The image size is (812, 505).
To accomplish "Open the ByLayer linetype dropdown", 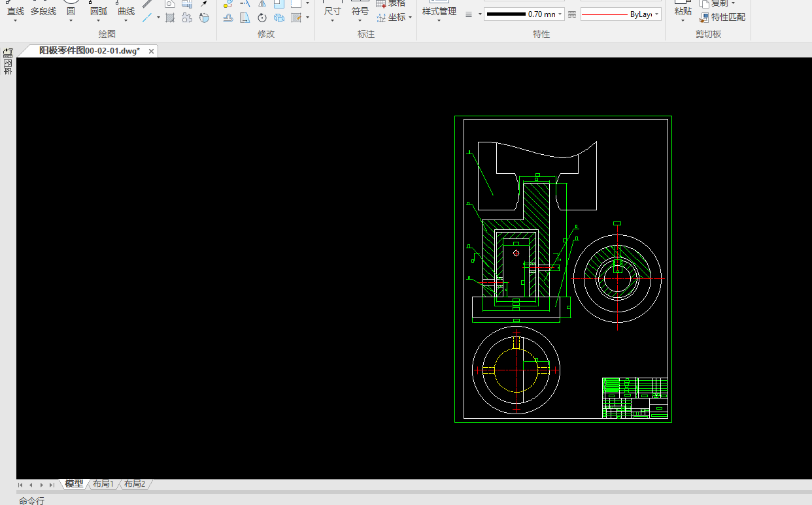I will [656, 14].
